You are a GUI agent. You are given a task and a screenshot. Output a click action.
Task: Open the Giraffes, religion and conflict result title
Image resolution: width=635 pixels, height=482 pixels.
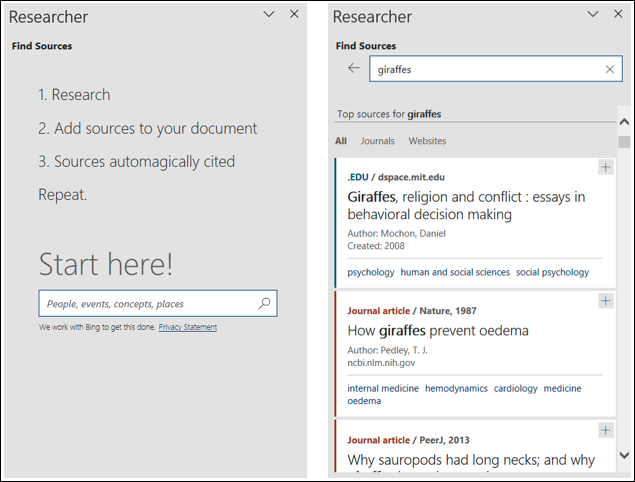466,205
